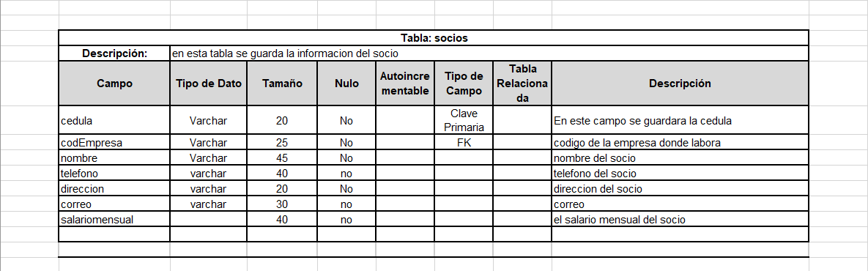Screen dimensions: 868x271
Task: Select the 'salariomensual' field cell
Action: [114, 220]
